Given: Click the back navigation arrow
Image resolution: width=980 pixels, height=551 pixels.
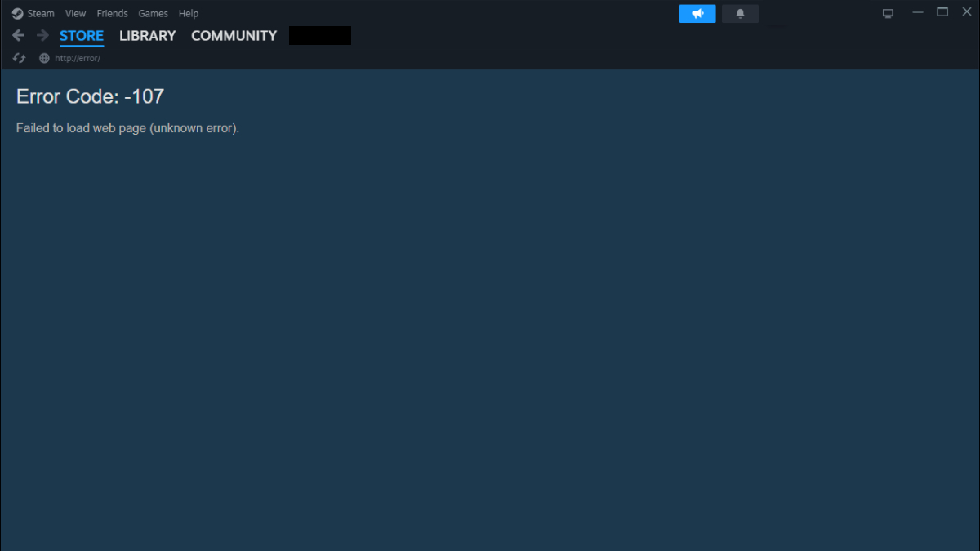Looking at the screenshot, I should point(18,35).
